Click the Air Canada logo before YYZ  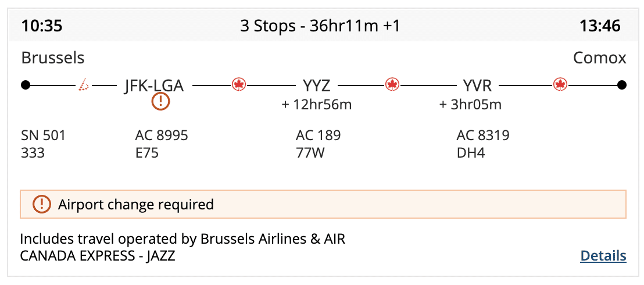(x=238, y=85)
